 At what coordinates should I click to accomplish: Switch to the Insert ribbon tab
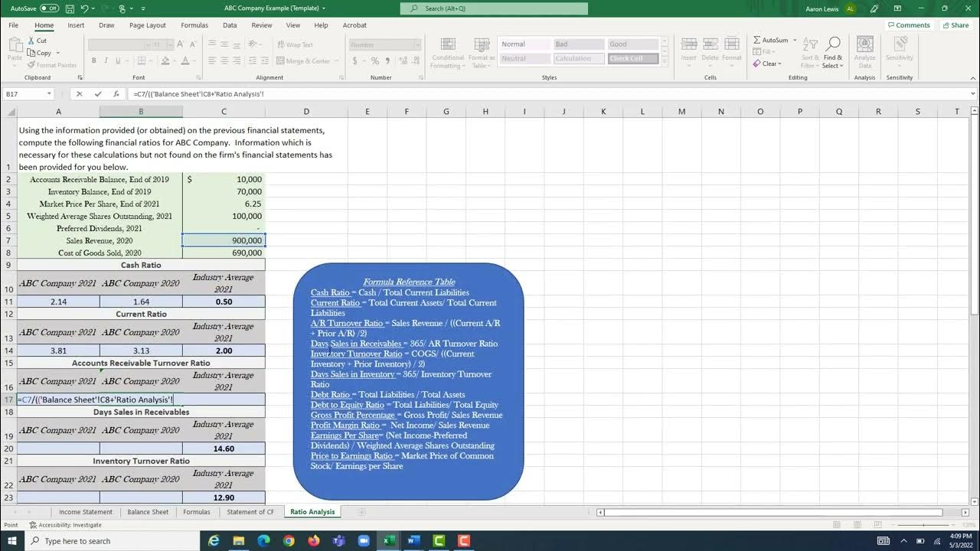coord(76,25)
